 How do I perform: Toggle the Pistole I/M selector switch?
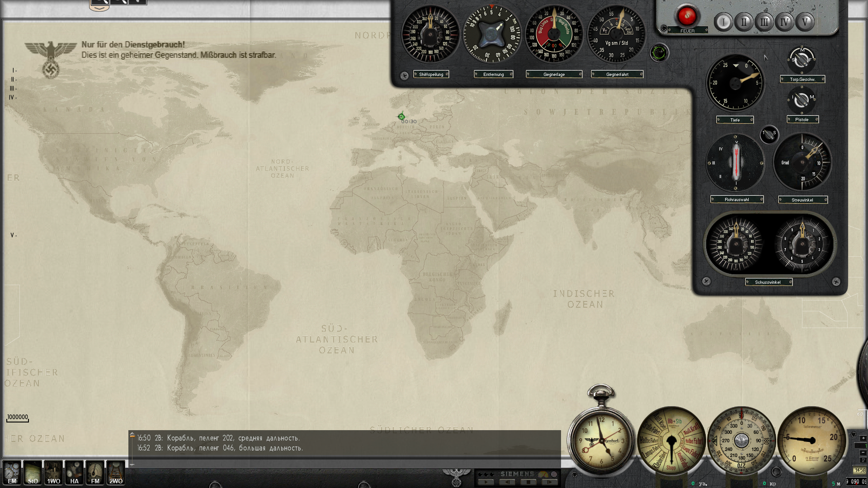point(802,100)
